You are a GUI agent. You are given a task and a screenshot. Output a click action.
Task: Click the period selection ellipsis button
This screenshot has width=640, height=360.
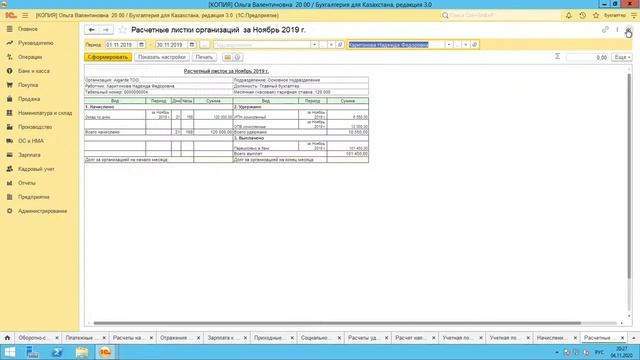click(x=205, y=44)
